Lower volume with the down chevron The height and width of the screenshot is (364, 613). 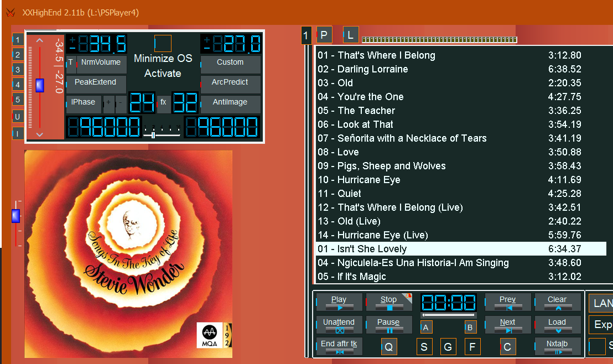[39, 134]
